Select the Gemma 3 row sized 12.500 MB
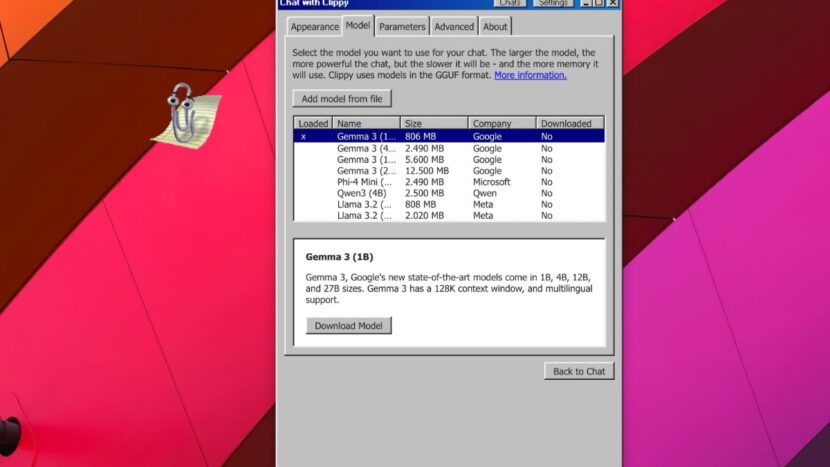The height and width of the screenshot is (467, 830). pos(449,170)
